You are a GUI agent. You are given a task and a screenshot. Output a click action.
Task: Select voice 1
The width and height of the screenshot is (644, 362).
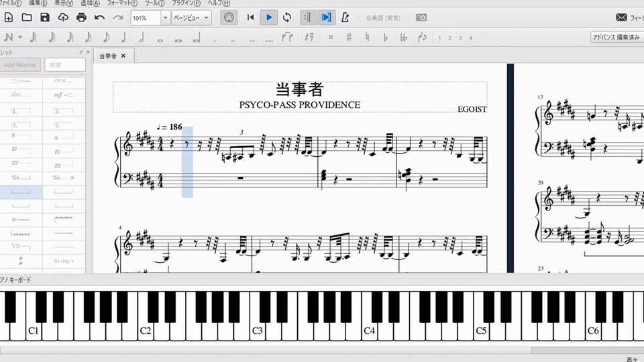tap(439, 38)
